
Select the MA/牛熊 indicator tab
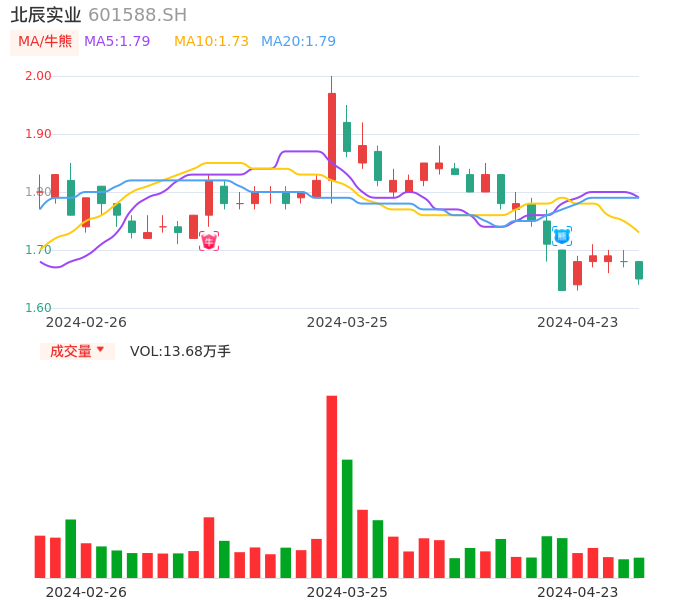[44, 42]
